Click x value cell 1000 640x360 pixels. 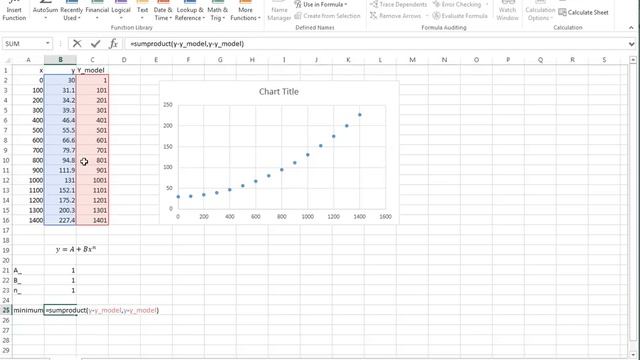(28, 180)
